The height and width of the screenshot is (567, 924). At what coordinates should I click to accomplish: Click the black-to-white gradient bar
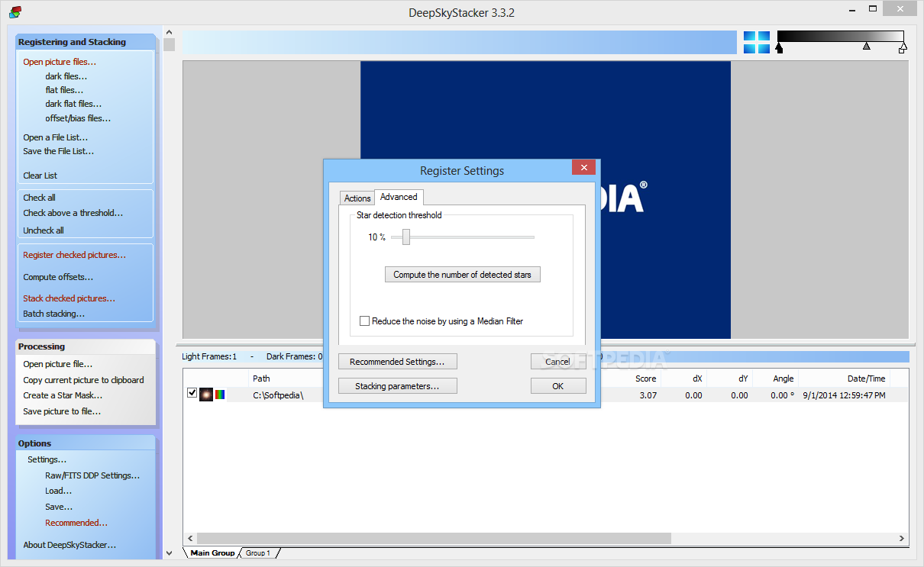pos(841,37)
